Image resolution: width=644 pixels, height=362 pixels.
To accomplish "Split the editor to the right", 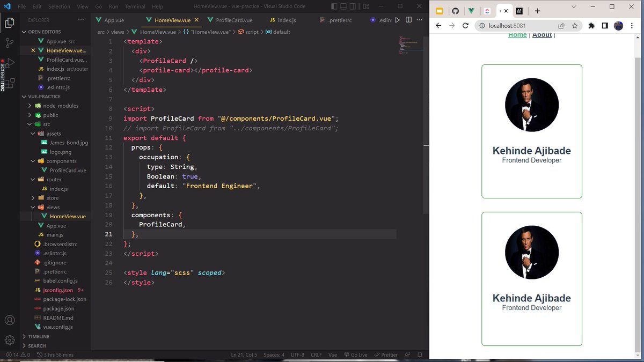I will point(408,20).
